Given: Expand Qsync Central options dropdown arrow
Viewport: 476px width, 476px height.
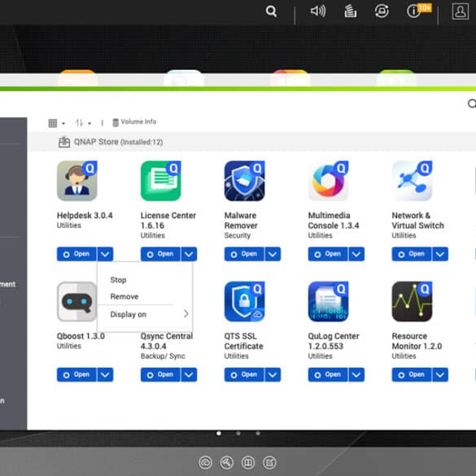Looking at the screenshot, I should tap(189, 374).
